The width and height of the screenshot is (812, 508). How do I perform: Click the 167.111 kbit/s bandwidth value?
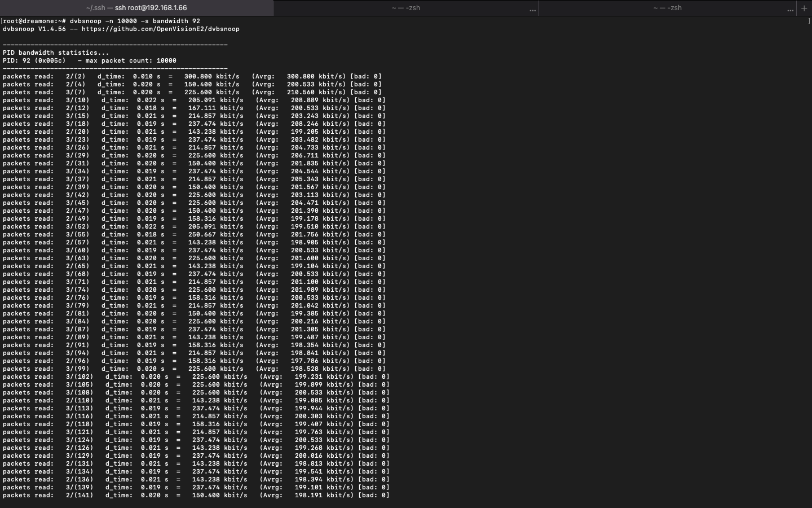click(215, 108)
